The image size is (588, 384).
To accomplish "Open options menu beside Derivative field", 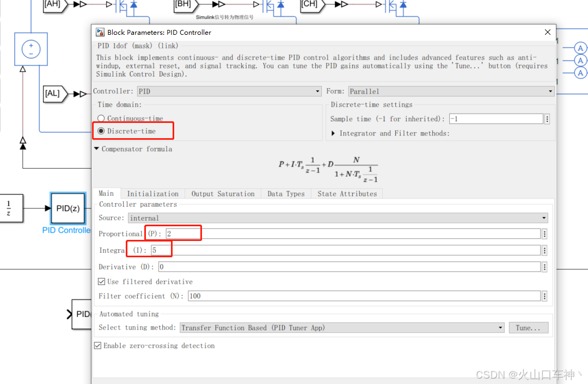I will point(544,267).
